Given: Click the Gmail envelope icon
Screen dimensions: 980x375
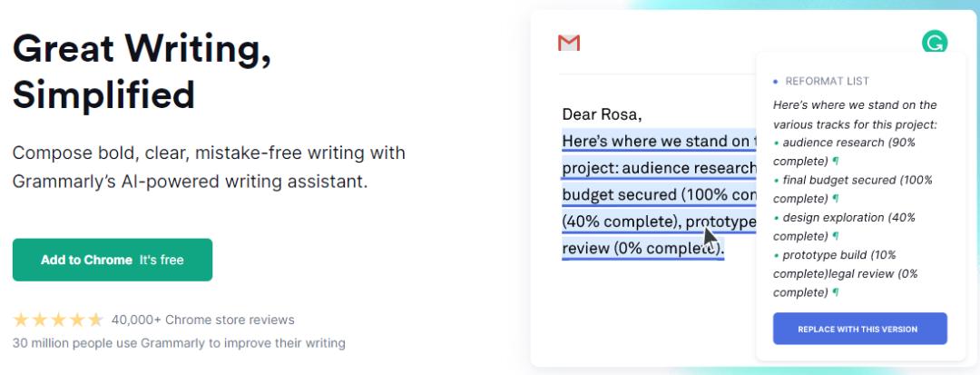Looking at the screenshot, I should click(569, 43).
